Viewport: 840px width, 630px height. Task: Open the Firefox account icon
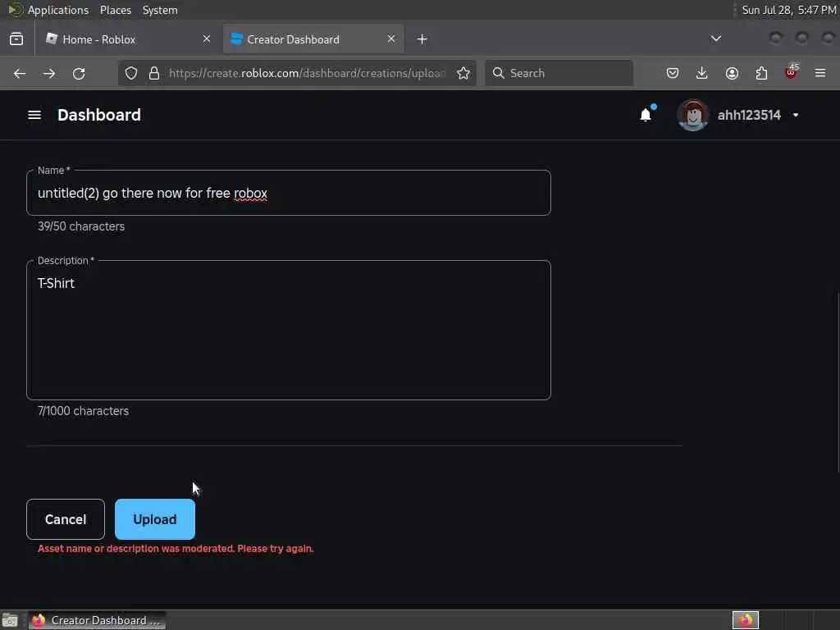tap(732, 73)
